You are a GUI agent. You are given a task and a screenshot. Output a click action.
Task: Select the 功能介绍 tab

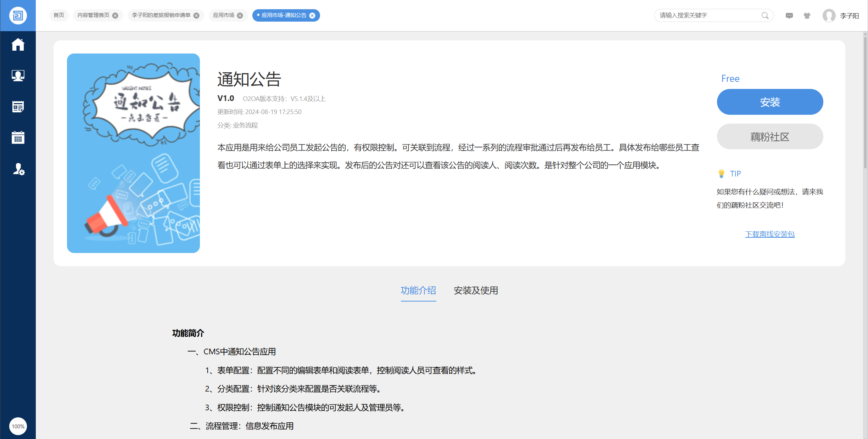click(418, 291)
